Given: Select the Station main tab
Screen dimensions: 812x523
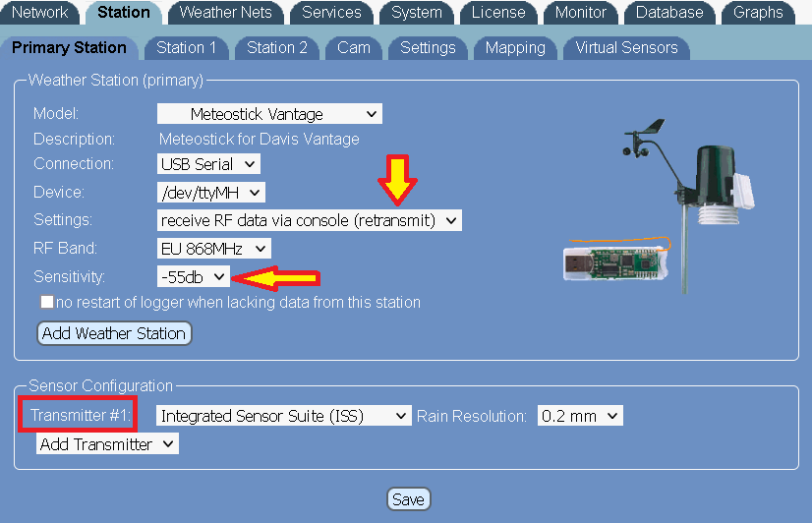Looking at the screenshot, I should (124, 12).
